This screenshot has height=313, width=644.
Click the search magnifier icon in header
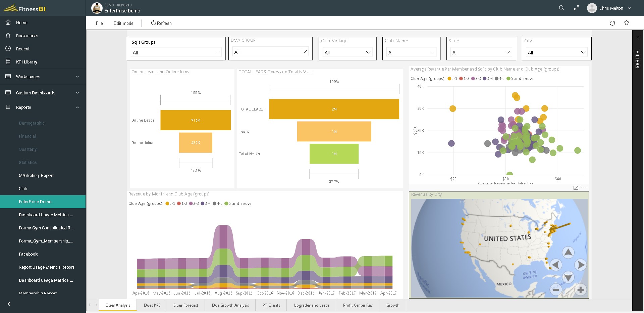561,8
